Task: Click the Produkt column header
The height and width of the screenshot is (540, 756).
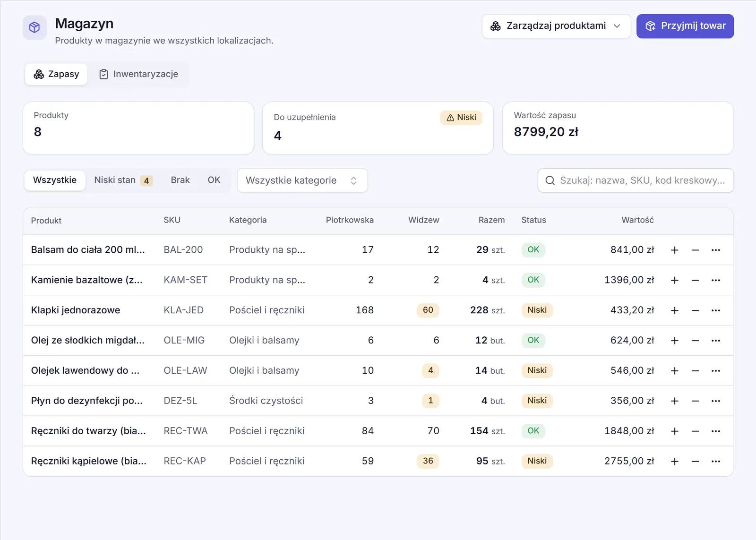Action: (46, 221)
